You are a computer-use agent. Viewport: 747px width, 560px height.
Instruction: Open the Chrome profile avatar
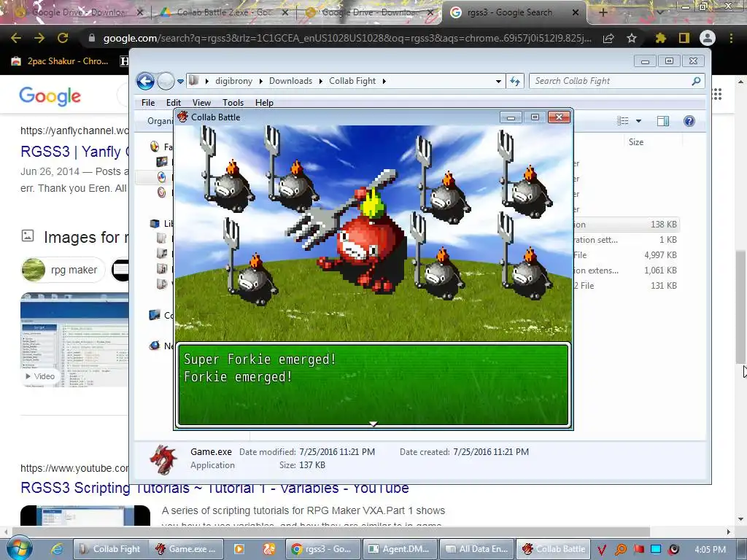pos(708,38)
